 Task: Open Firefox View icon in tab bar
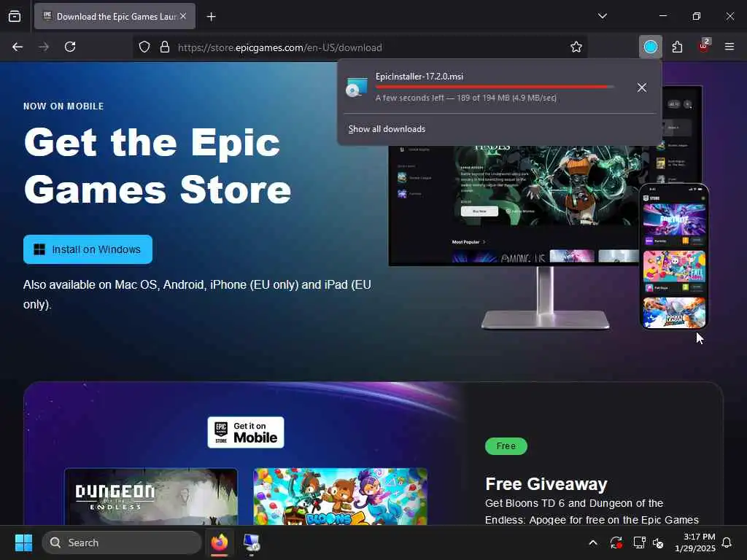pyautogui.click(x=15, y=16)
